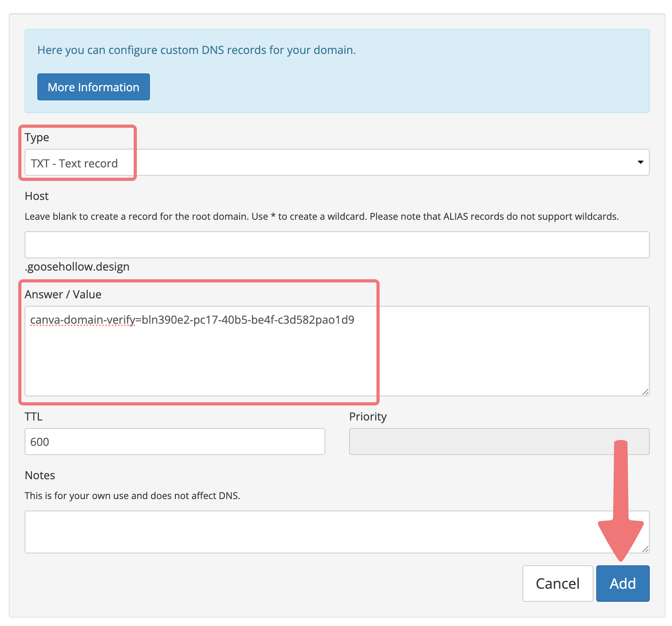Click the '.goosehollow.design' domain suffix text
The width and height of the screenshot is (672, 626).
[77, 267]
